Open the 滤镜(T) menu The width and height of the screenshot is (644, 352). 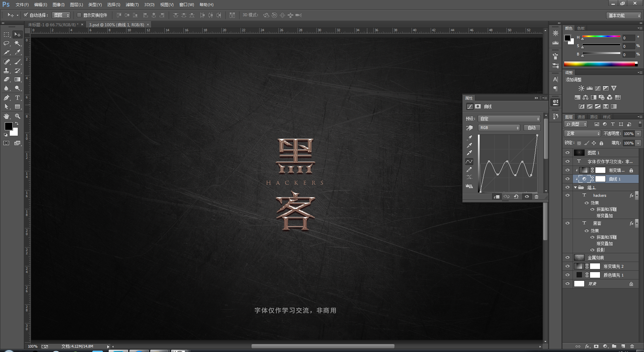(x=132, y=5)
